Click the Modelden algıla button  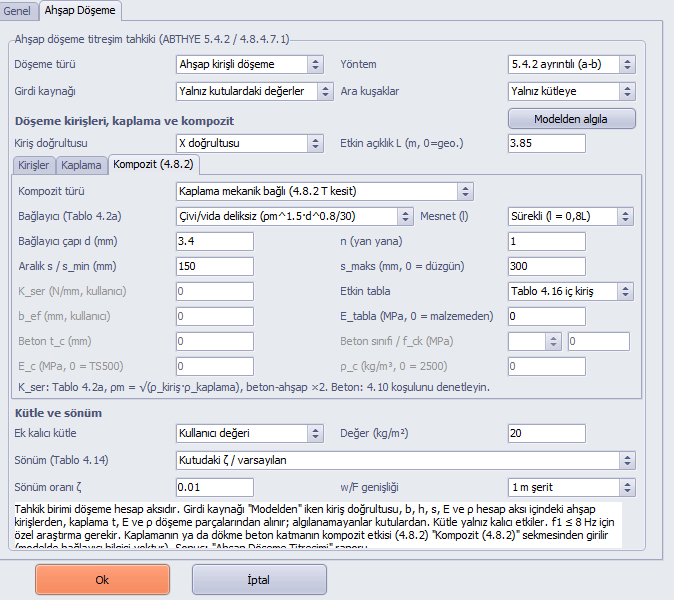571,119
